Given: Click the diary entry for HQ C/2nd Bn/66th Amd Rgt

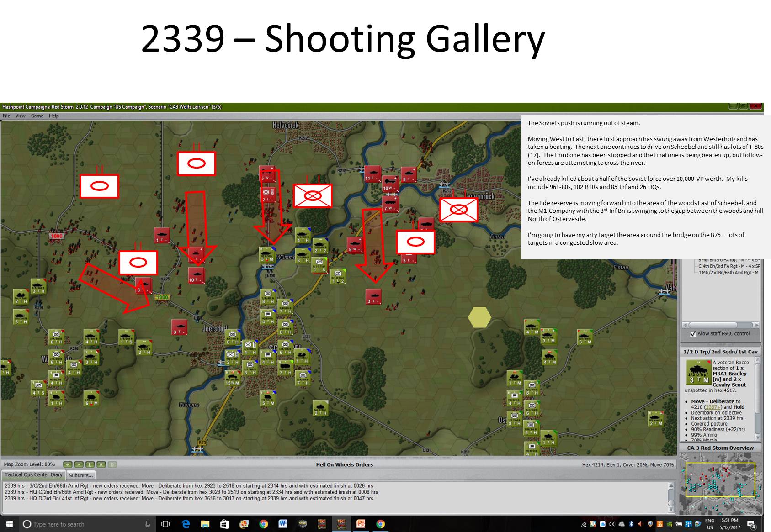Looking at the screenshot, I should pos(191,492).
